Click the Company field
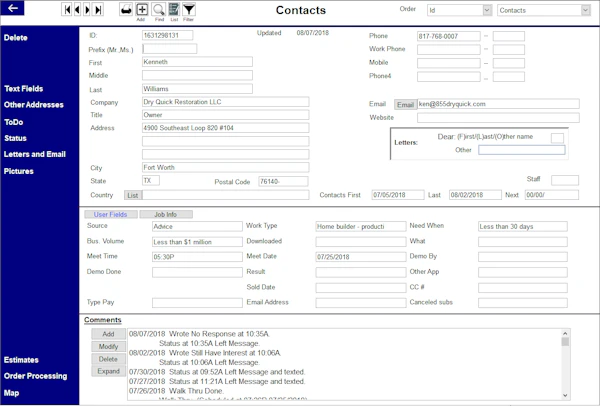600x406 pixels. click(x=225, y=102)
